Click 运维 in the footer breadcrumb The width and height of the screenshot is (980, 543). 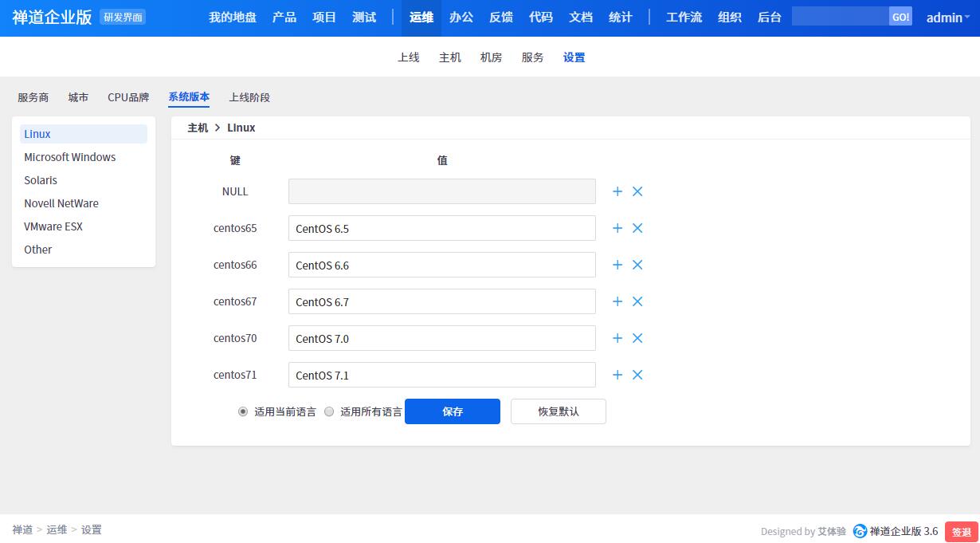tap(57, 529)
